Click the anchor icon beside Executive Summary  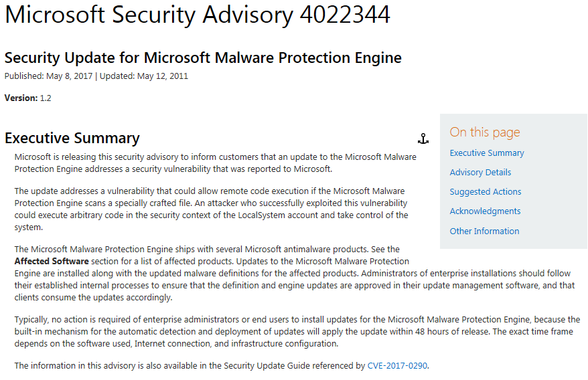[423, 138]
